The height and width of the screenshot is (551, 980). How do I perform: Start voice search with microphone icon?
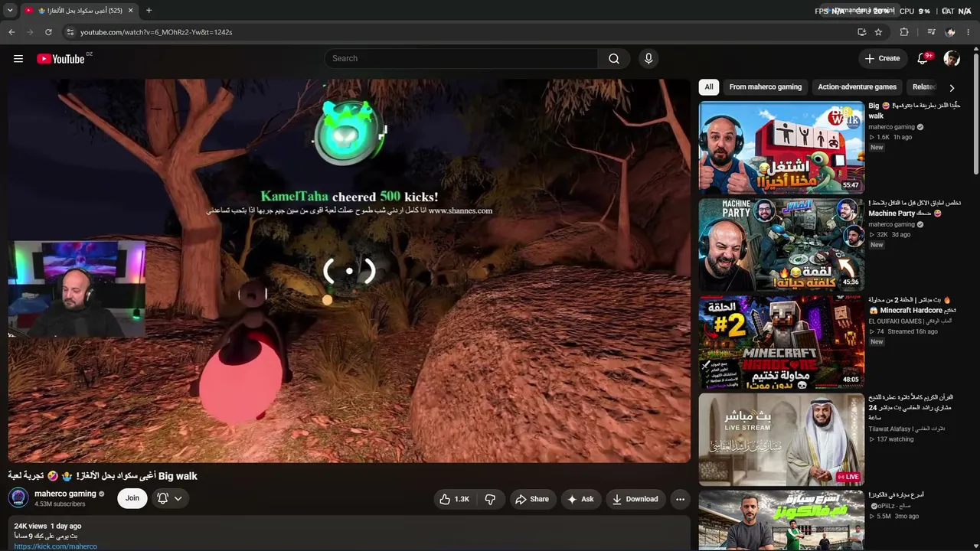point(648,59)
